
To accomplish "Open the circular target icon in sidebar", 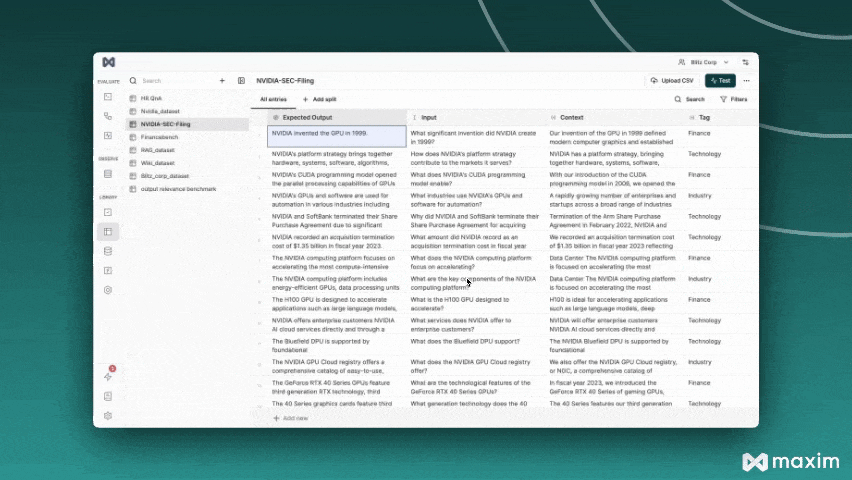I will (x=108, y=290).
